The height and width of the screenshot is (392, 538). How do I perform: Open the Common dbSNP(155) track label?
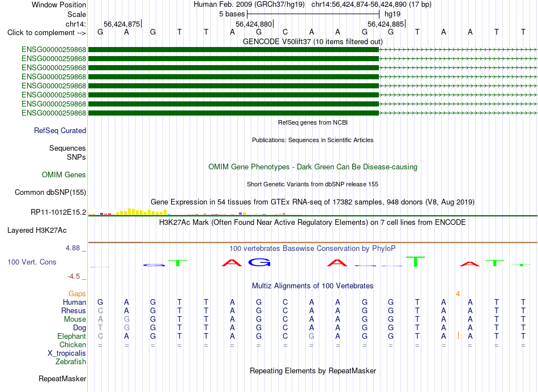coord(50,192)
